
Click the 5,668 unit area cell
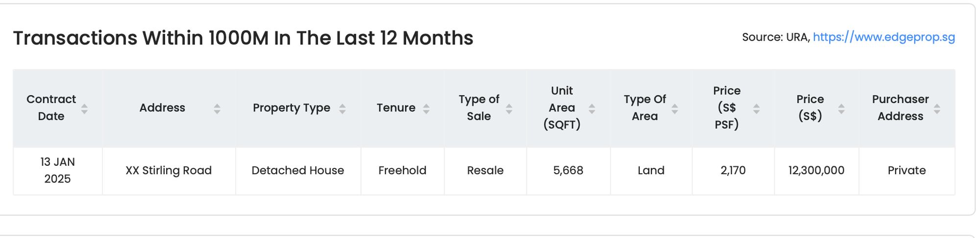pos(568,171)
